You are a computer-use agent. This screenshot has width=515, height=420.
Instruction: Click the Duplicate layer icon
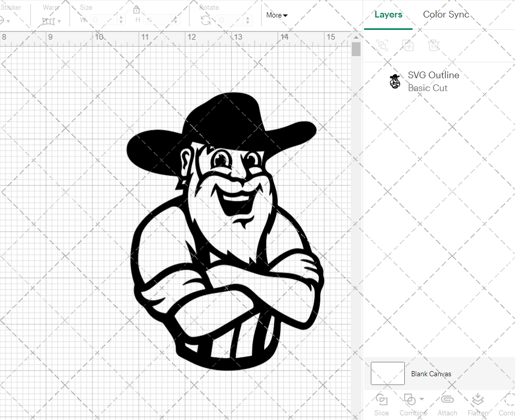[x=408, y=45]
